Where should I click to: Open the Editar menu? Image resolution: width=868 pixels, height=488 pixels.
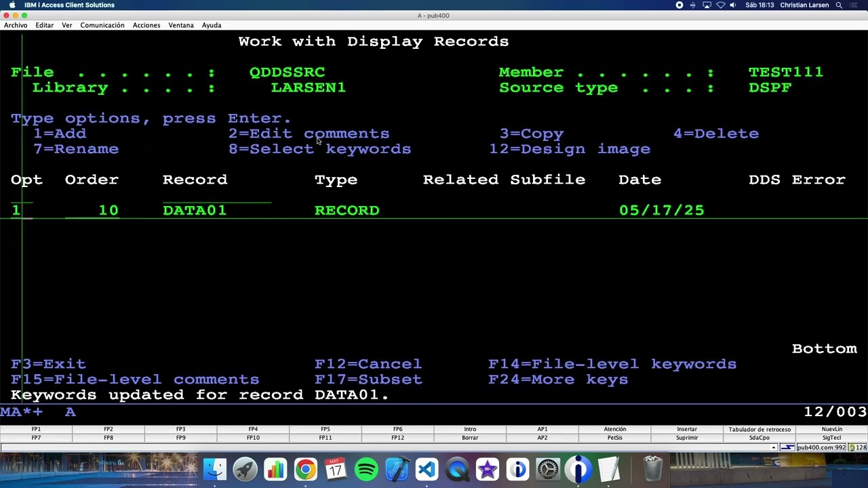45,25
